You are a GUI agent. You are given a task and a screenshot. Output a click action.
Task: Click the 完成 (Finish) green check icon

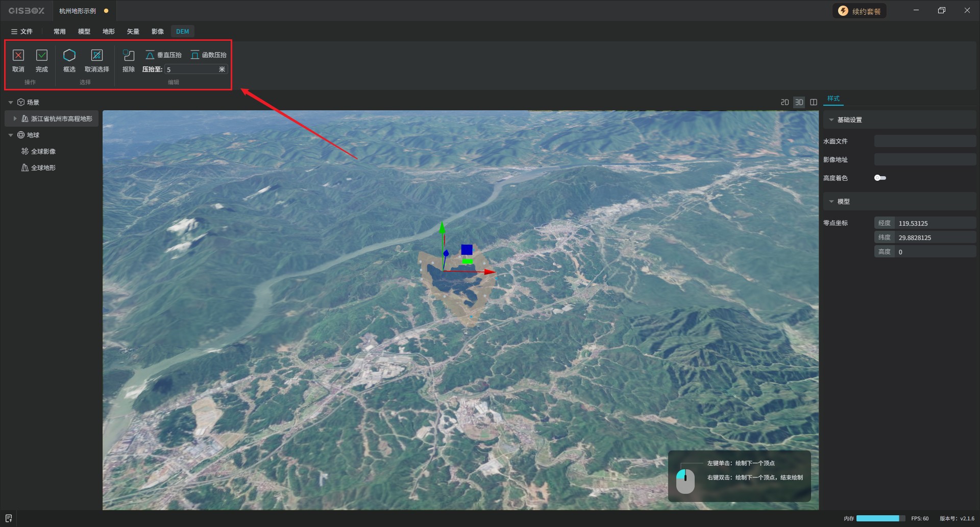[42, 55]
